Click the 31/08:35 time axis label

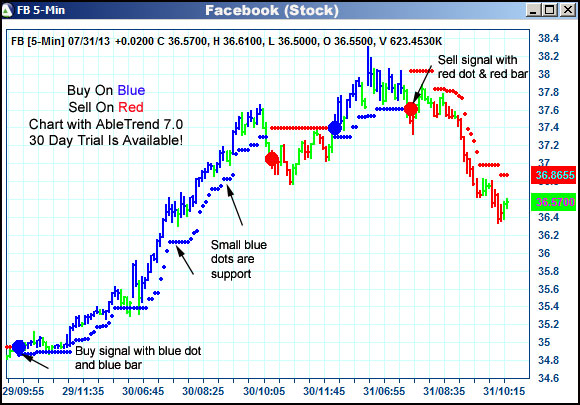444,391
